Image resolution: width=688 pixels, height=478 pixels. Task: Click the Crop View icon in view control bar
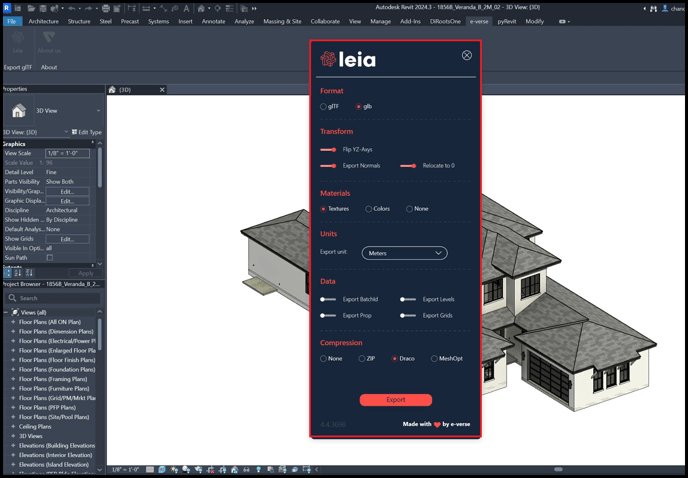[x=210, y=470]
